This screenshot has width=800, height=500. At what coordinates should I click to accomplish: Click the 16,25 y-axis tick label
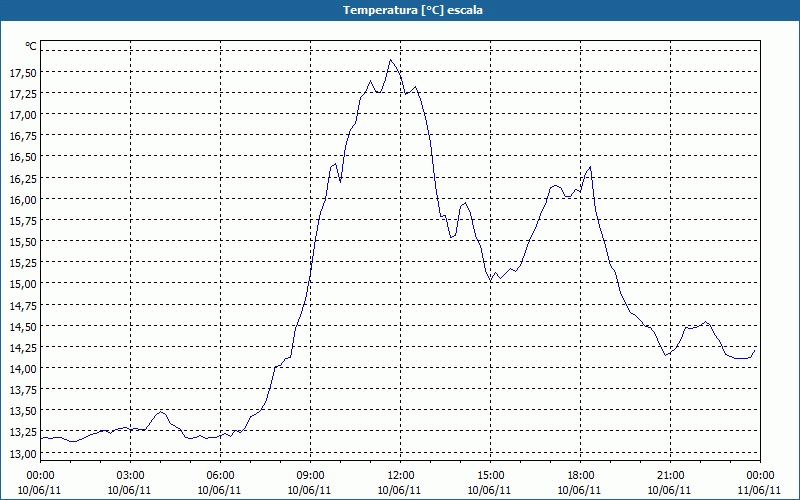click(23, 178)
